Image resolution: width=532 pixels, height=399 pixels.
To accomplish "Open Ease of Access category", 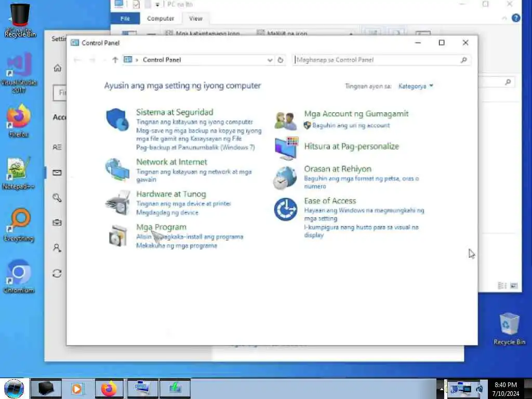I will click(x=330, y=201).
